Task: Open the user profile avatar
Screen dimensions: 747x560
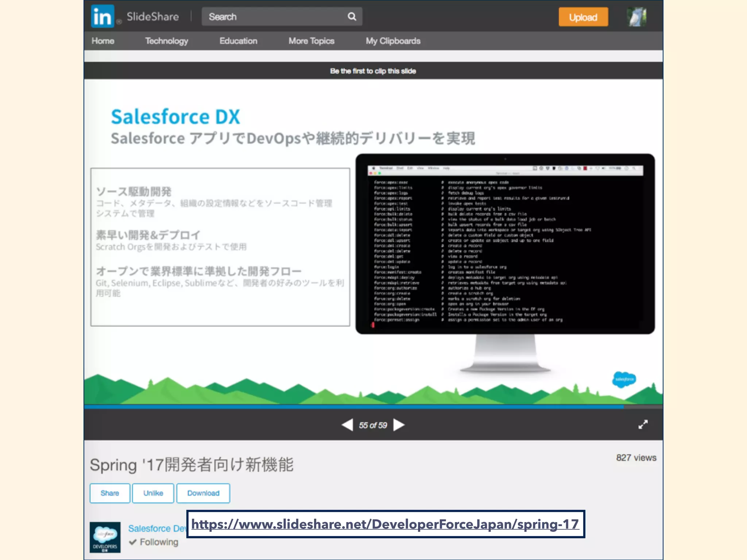Action: pyautogui.click(x=636, y=17)
